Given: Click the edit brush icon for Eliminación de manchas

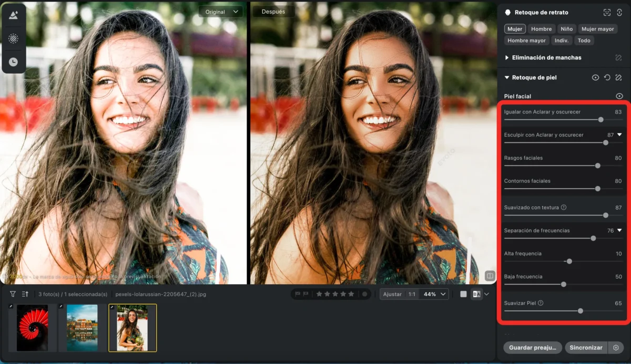Looking at the screenshot, I should point(619,58).
